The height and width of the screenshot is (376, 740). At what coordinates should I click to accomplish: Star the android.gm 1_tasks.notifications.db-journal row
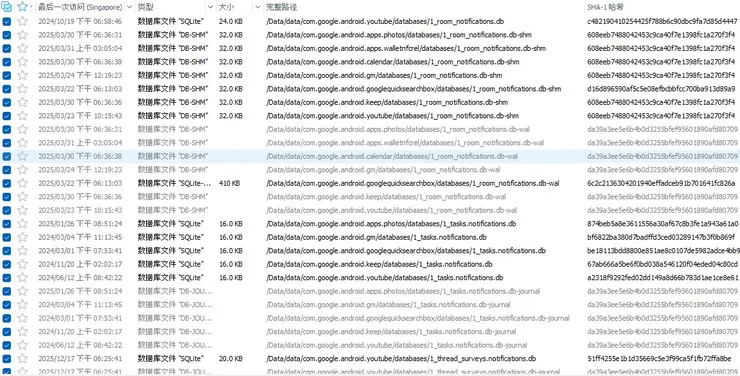[22, 304]
